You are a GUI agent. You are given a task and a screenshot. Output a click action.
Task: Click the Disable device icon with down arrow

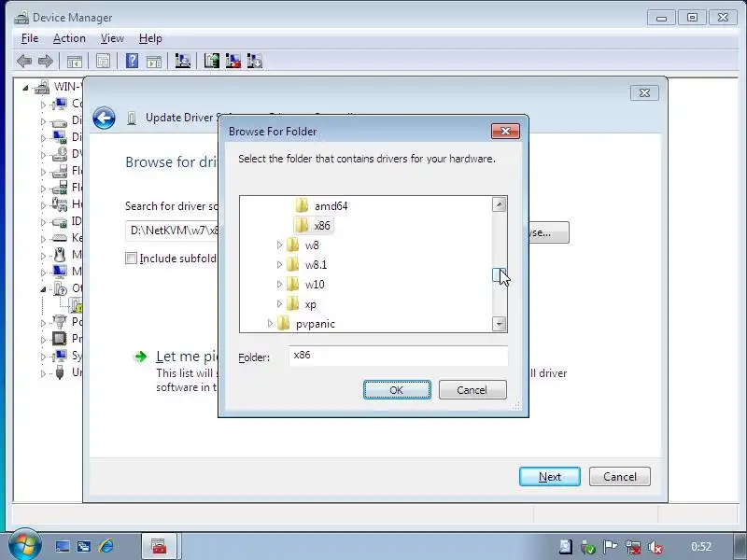tap(255, 61)
